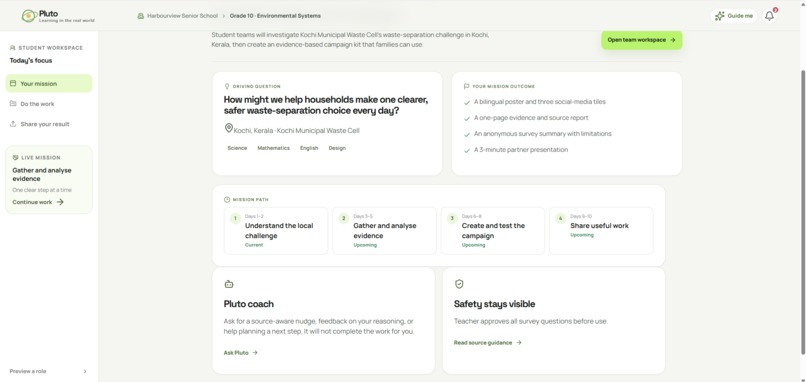806x382 pixels.
Task: Click the Student Workspace people icon
Action: point(13,48)
